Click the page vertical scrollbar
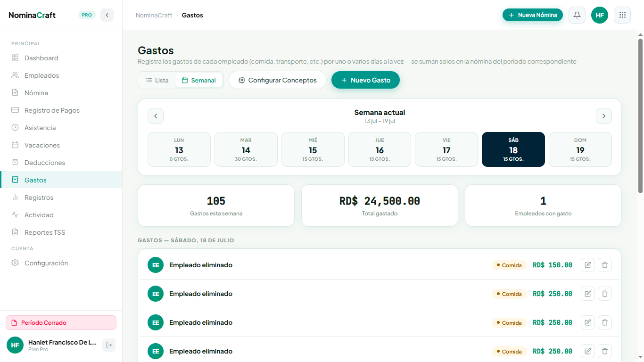644x362 pixels. click(640, 115)
